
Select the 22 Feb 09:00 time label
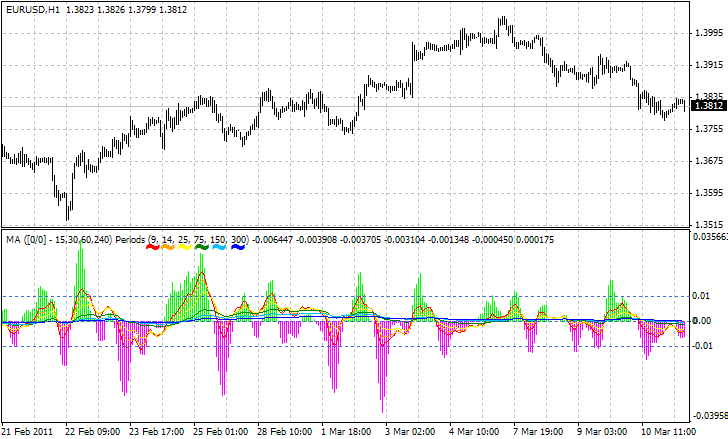[x=93, y=431]
